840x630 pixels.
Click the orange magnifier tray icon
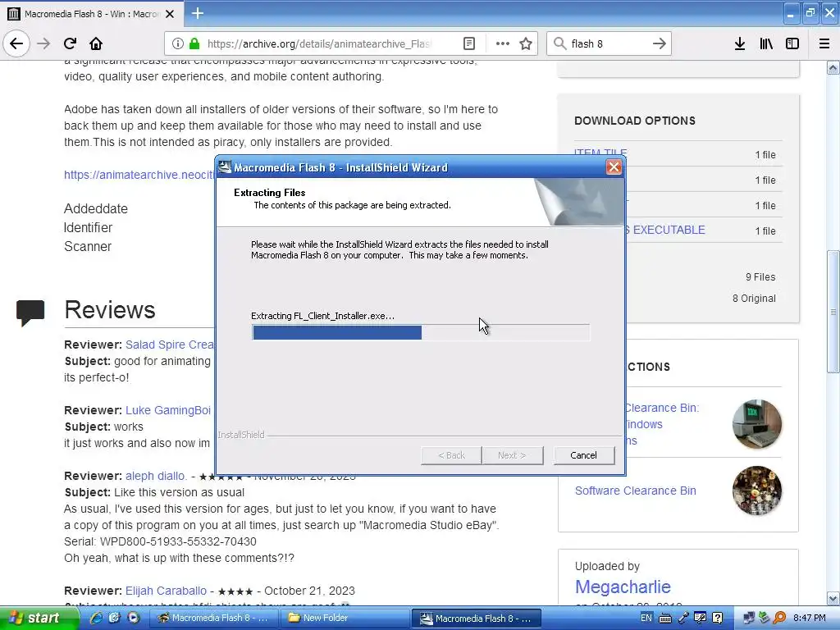point(779,619)
